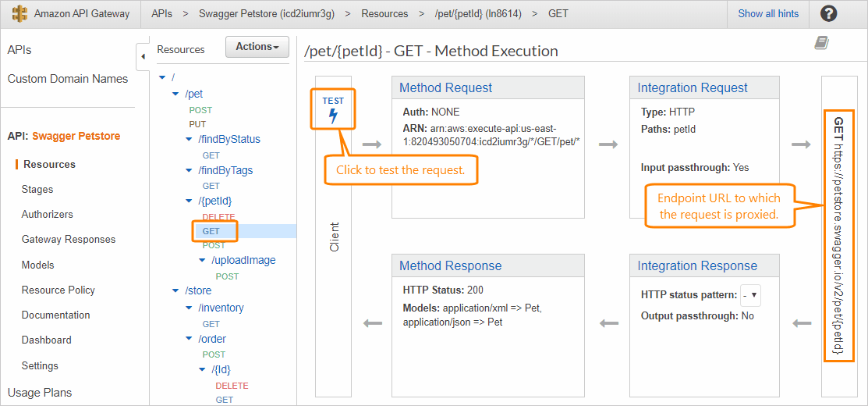Go to Models in the sidebar

38,265
